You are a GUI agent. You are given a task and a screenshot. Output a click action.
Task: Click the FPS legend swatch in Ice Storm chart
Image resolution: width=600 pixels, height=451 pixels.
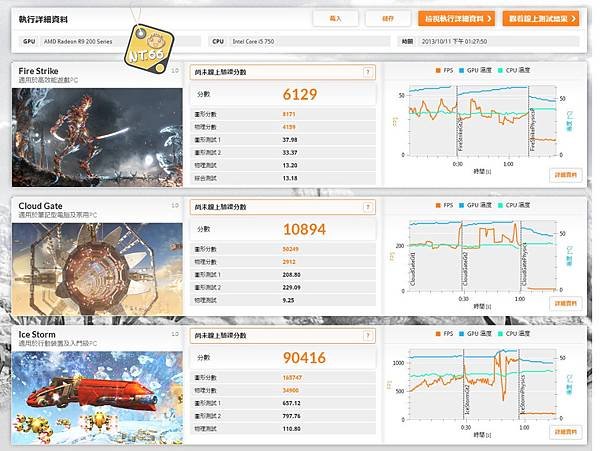click(x=438, y=334)
